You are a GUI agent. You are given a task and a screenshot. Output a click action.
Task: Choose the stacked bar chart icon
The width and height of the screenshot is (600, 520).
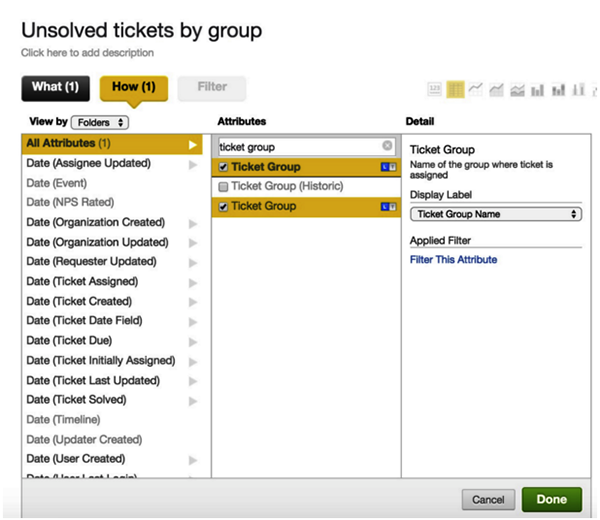tap(557, 90)
